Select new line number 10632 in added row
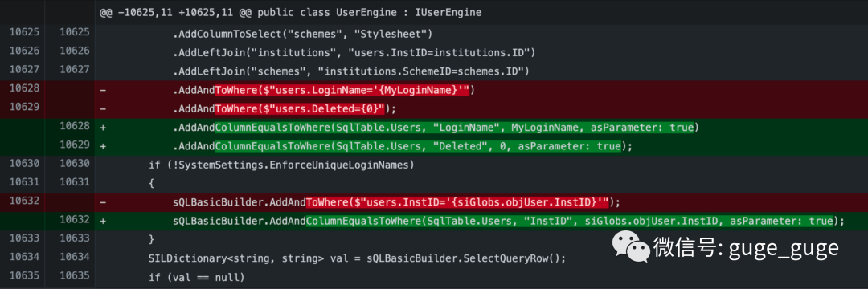The width and height of the screenshot is (868, 289). coord(74,221)
